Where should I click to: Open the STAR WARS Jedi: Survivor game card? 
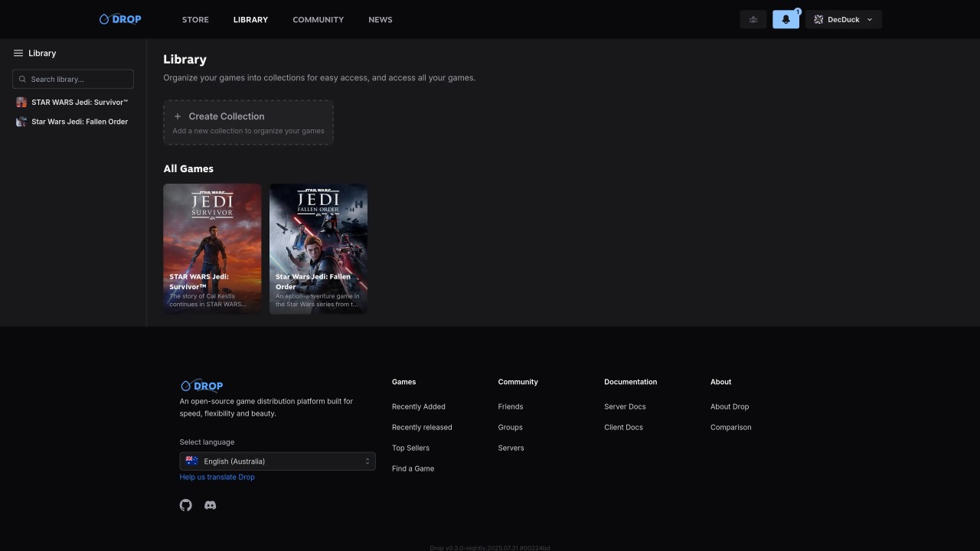(212, 248)
